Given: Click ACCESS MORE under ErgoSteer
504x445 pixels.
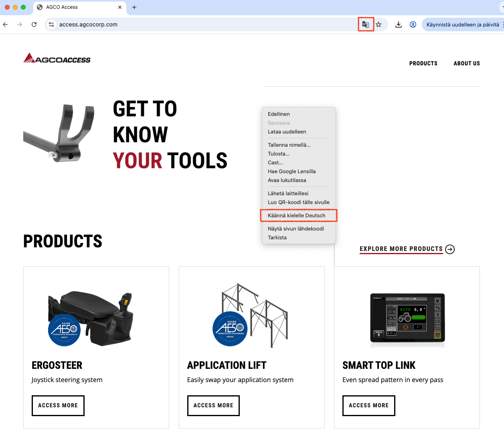Looking at the screenshot, I should coord(58,406).
